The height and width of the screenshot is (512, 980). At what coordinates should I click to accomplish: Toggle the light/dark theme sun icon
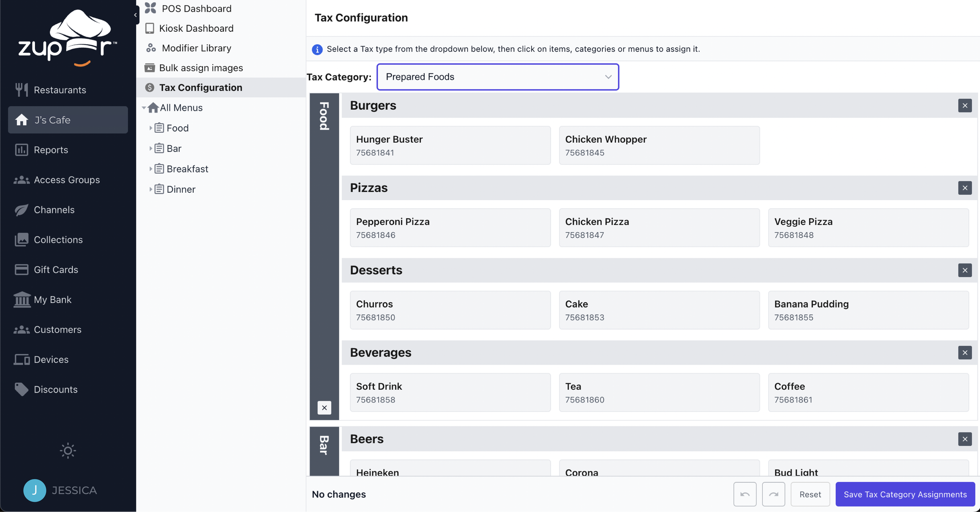point(68,450)
